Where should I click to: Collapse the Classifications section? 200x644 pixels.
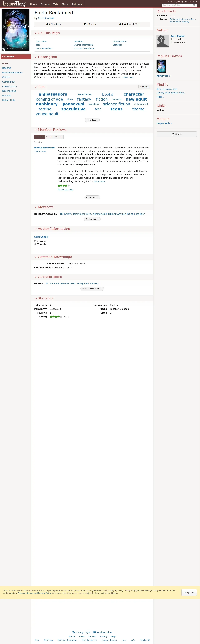tap(36, 277)
